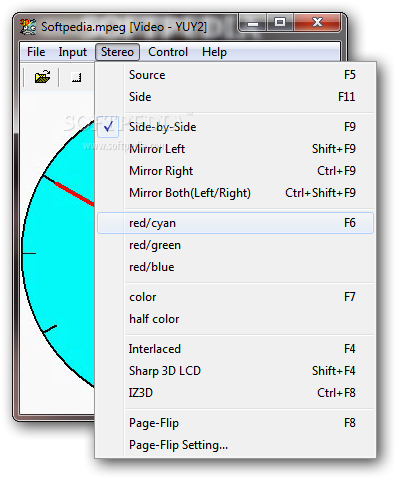
Task: Select red/green anaglyph mode
Action: point(235,245)
